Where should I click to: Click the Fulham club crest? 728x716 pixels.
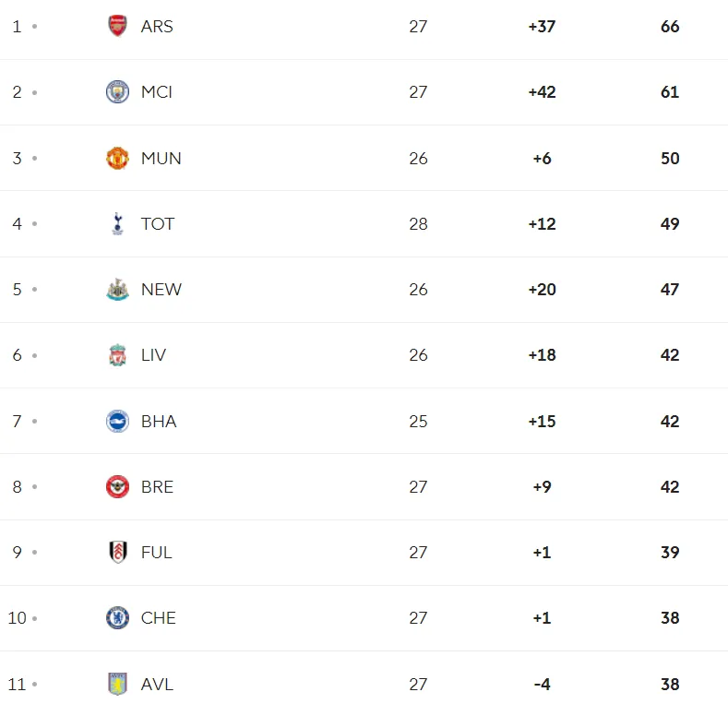click(x=117, y=552)
